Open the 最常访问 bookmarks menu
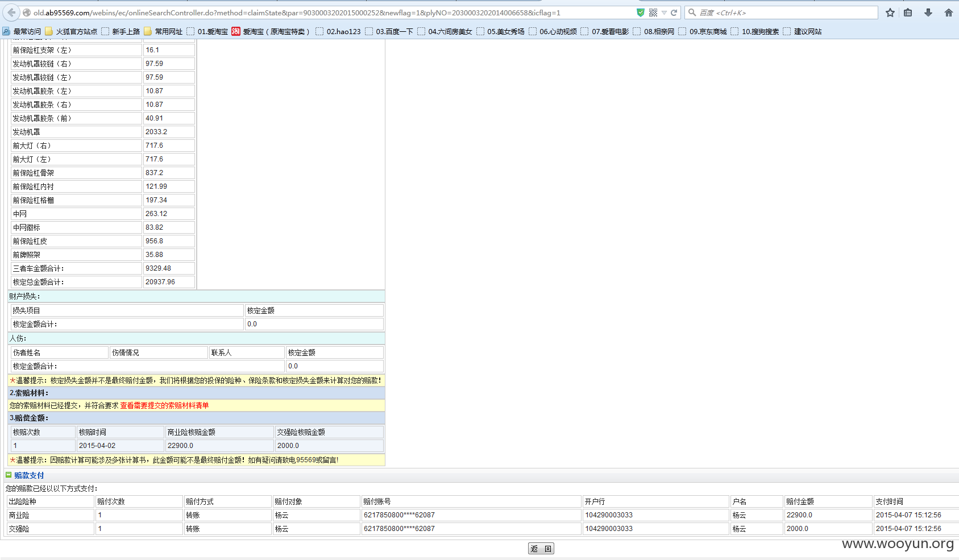 (x=22, y=31)
